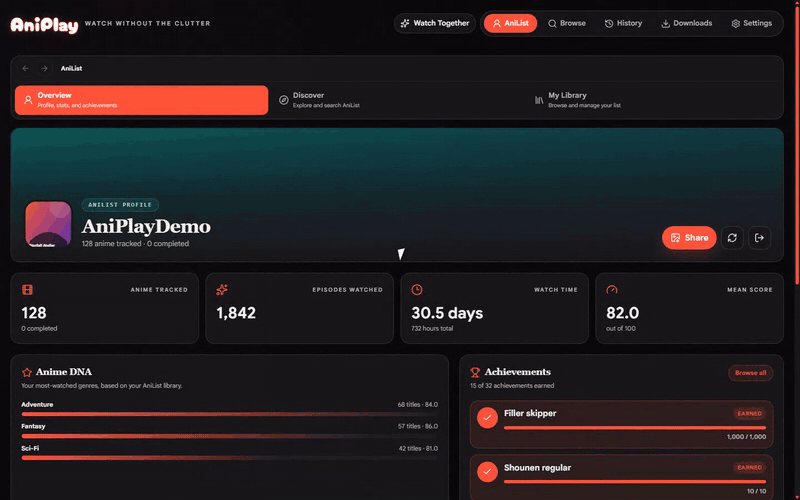The height and width of the screenshot is (500, 800).
Task: Go to Downloads
Action: click(x=686, y=23)
